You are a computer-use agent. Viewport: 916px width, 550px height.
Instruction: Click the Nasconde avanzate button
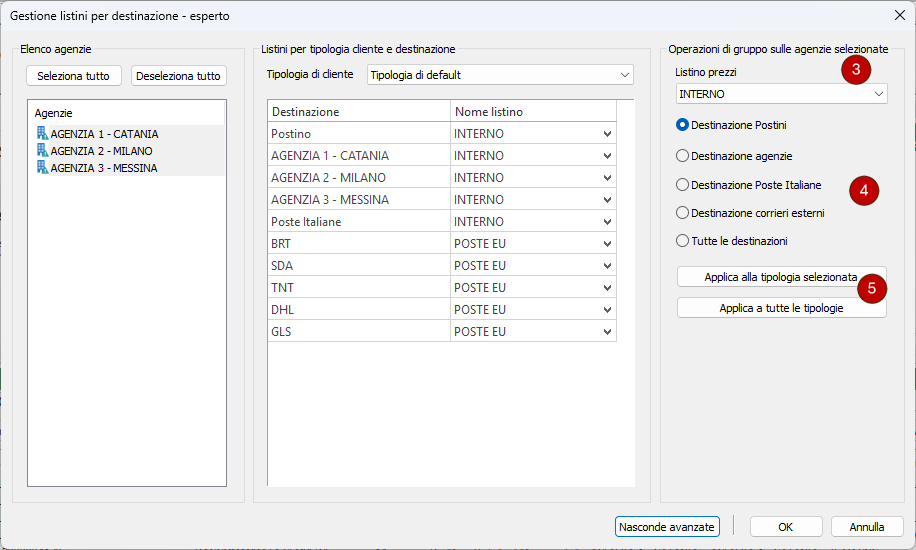pos(667,527)
